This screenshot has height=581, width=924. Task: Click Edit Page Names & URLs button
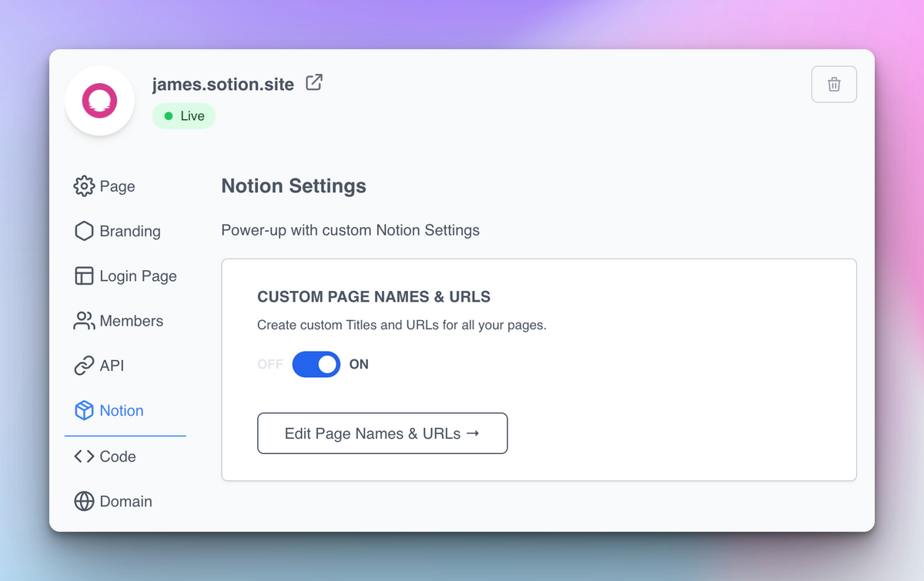click(x=383, y=433)
